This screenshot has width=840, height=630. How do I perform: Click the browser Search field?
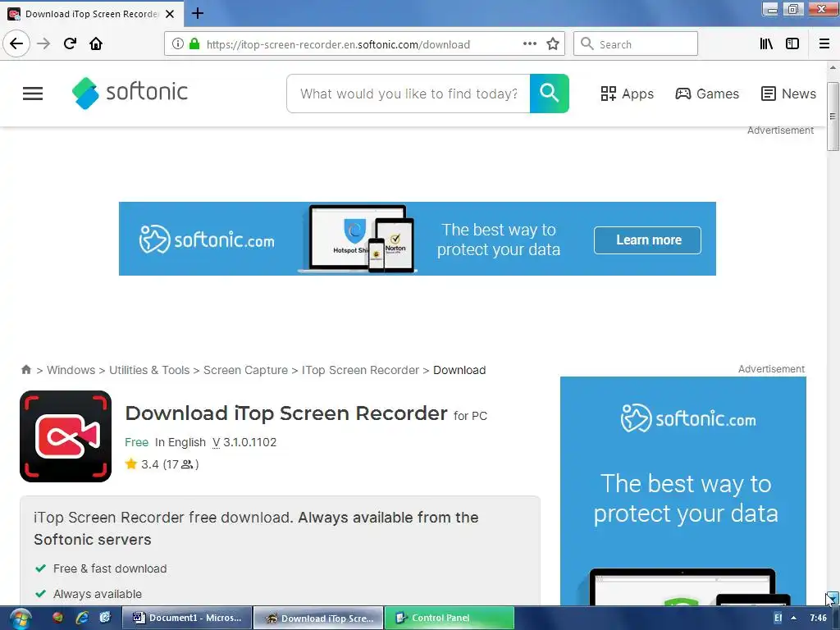pos(636,43)
